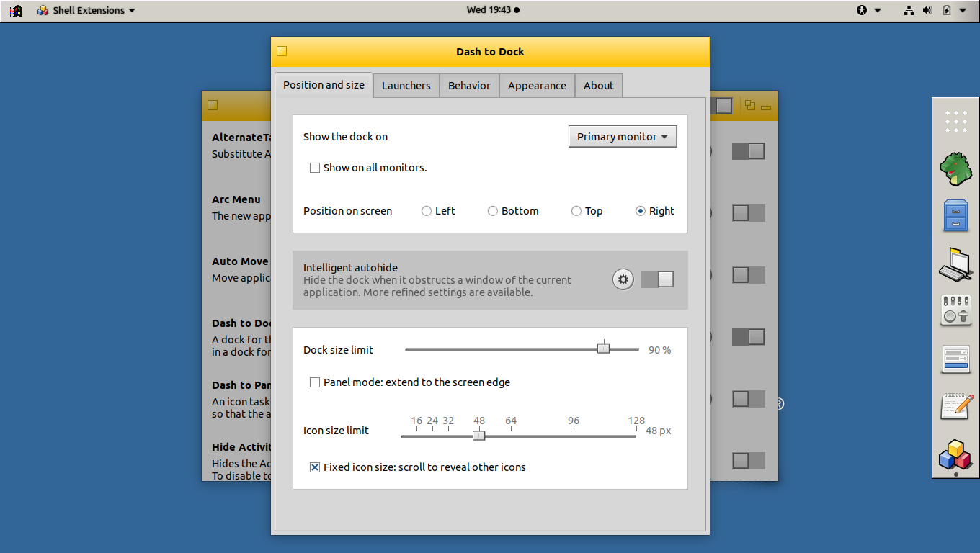Launch the notepad with pencil dock icon
This screenshot has width=980, height=553.
[x=955, y=407]
